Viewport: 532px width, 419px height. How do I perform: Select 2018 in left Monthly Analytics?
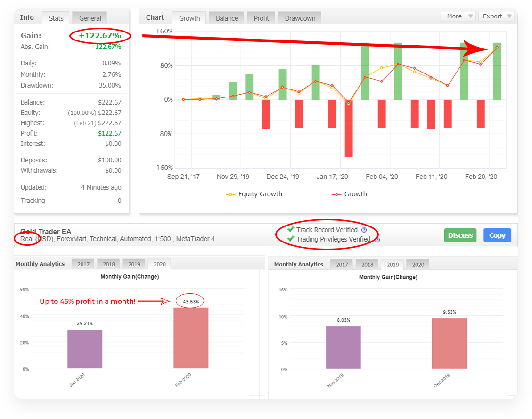point(108,264)
